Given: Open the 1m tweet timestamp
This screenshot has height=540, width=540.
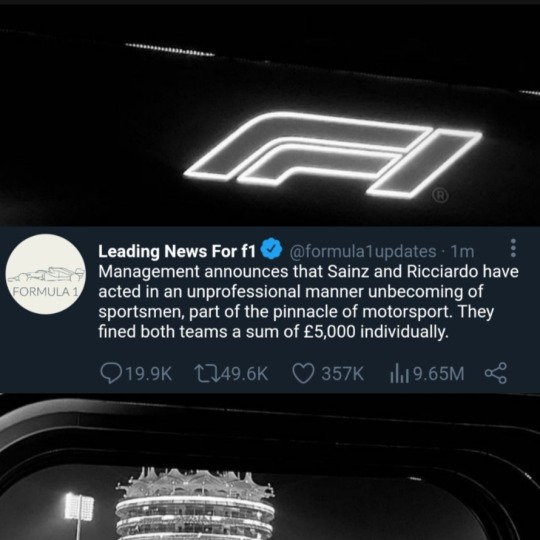Looking at the screenshot, I should pyautogui.click(x=463, y=252).
